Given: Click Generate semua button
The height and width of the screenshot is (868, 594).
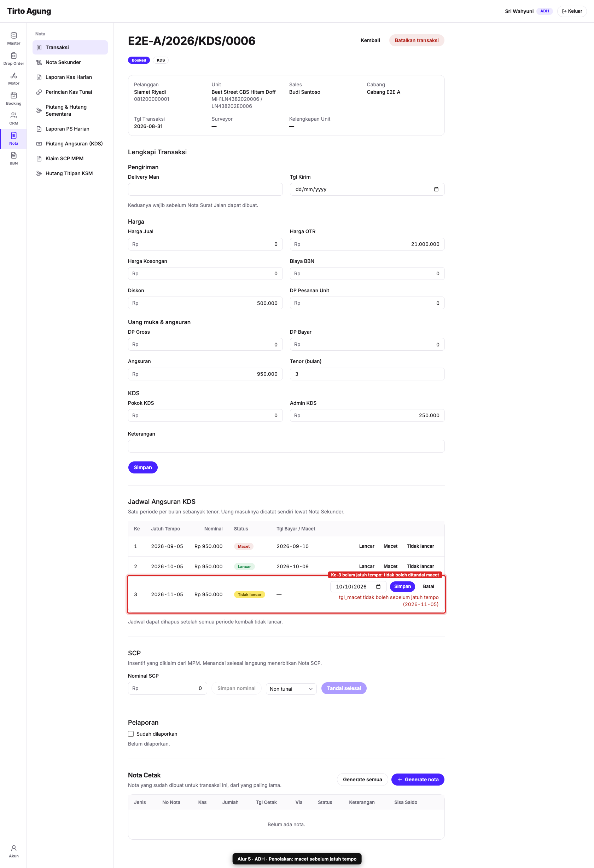Looking at the screenshot, I should coord(362,780).
